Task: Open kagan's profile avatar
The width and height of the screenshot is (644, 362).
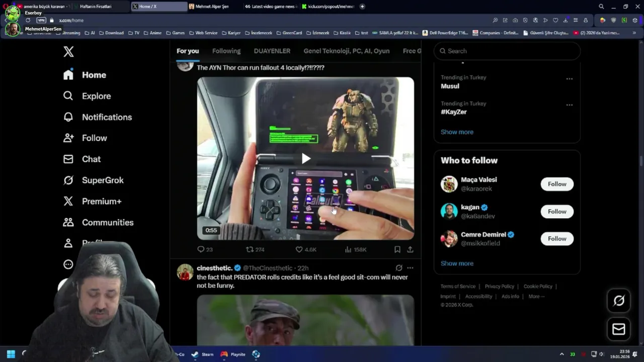Action: pyautogui.click(x=449, y=211)
